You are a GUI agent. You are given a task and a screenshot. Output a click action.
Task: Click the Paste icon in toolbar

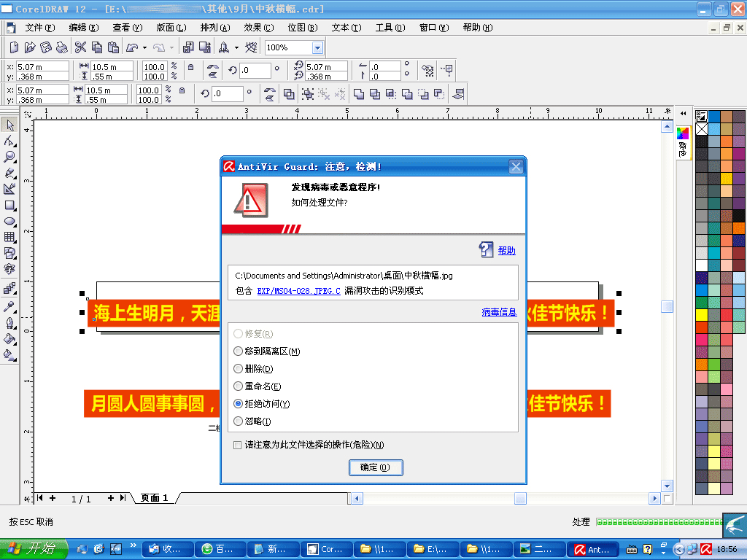113,47
